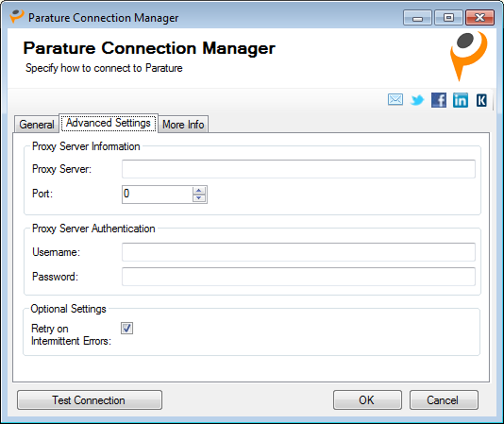Click the email envelope icon
Screen dimensions: 504x424
[395, 100]
